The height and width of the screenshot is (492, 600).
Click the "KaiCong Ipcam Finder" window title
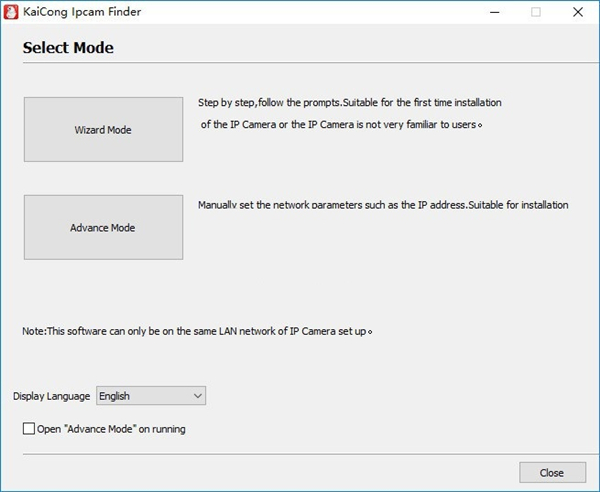pos(82,12)
